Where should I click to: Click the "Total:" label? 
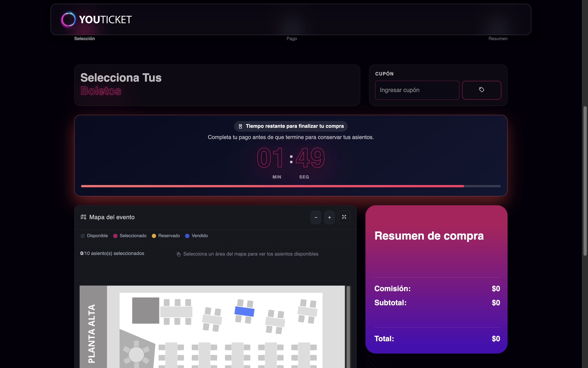[384, 339]
